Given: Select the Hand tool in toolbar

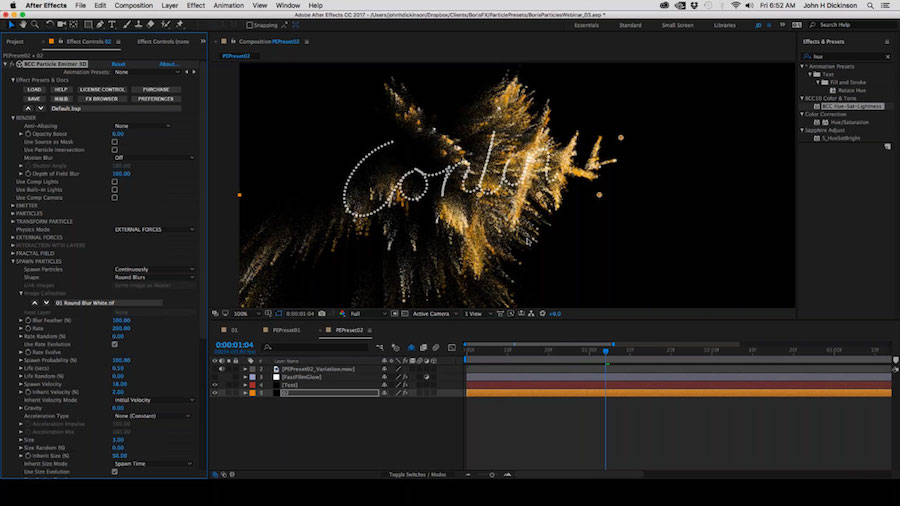Looking at the screenshot, I should 22,24.
